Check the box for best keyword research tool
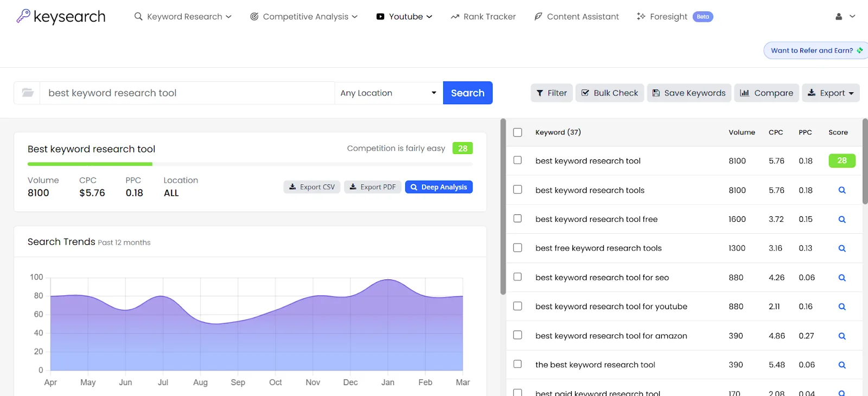 click(x=518, y=160)
